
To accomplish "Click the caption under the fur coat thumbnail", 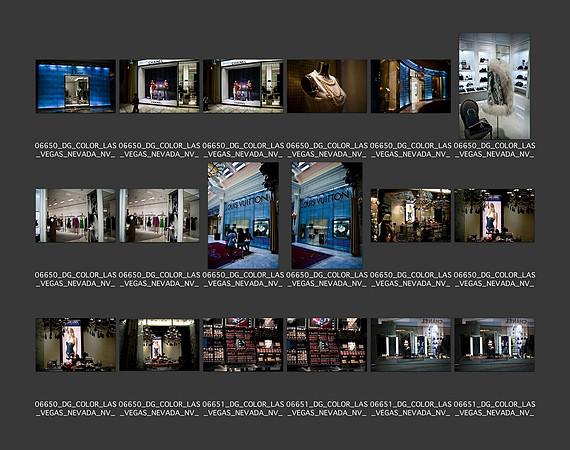I will coord(494,150).
